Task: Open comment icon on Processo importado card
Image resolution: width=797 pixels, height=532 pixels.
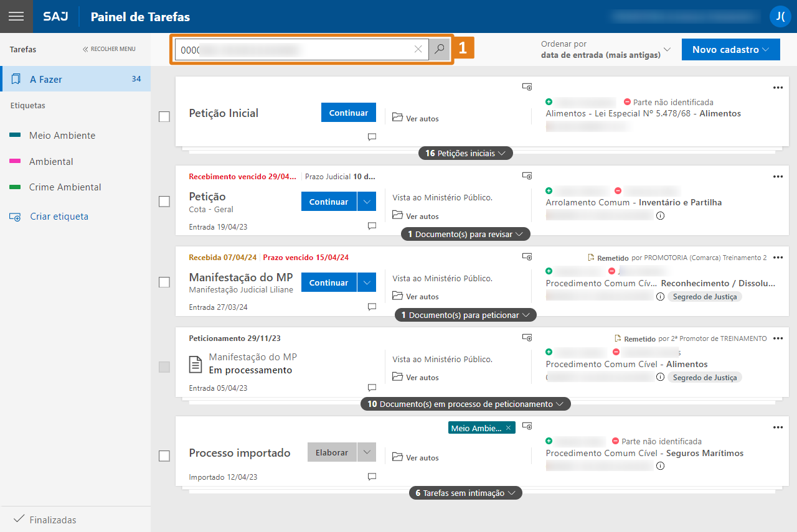Action: (372, 477)
